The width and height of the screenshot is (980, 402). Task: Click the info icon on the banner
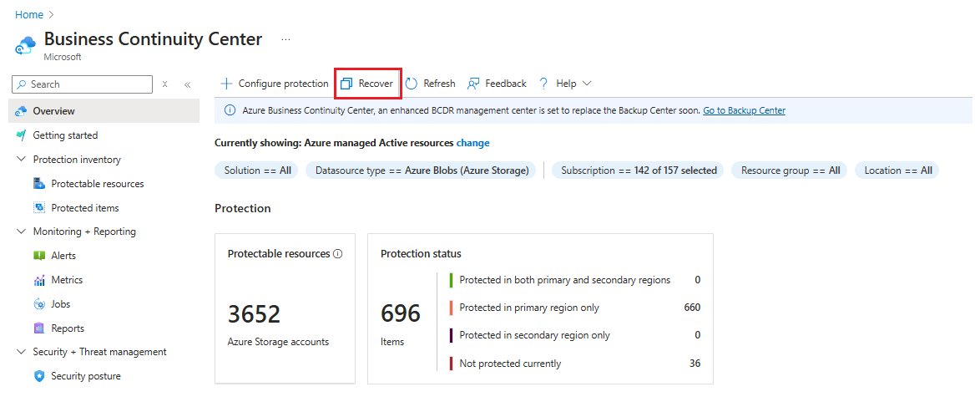coord(230,111)
